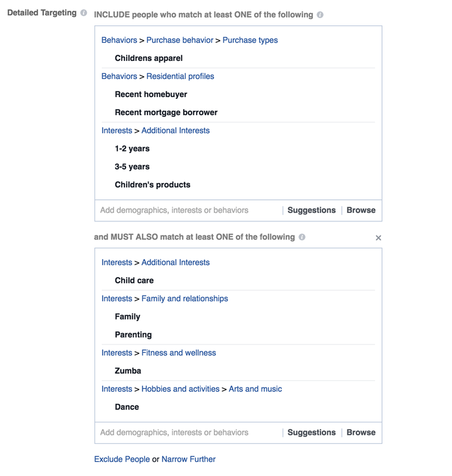The height and width of the screenshot is (476, 452).
Task: Click the Purchase behavior breadcrumb link
Action: pyautogui.click(x=180, y=40)
